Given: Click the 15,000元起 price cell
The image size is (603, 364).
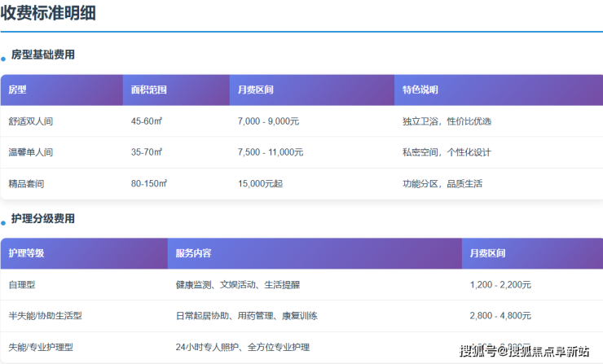Looking at the screenshot, I should click(x=260, y=184).
